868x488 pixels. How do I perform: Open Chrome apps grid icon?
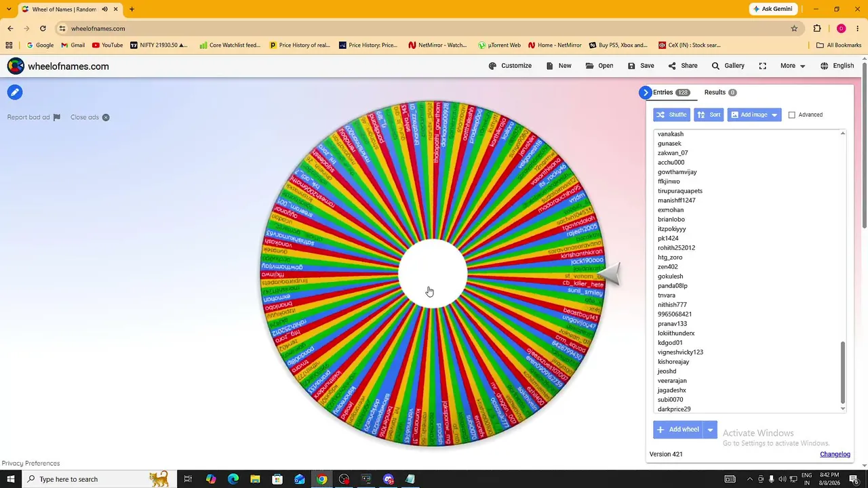click(9, 45)
